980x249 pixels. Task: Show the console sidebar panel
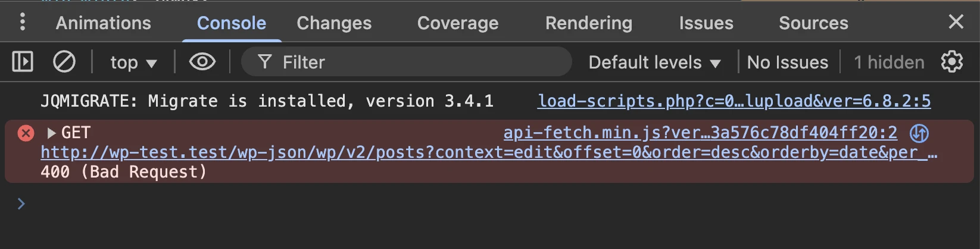[x=23, y=62]
